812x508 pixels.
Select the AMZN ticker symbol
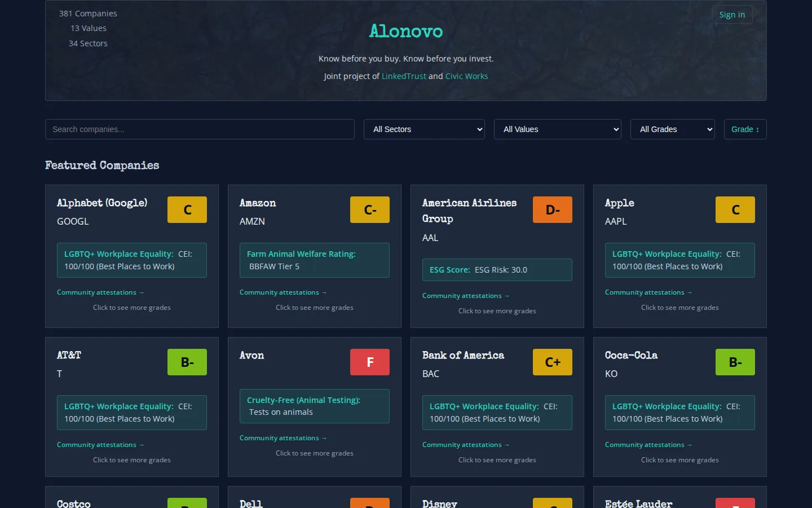point(252,221)
